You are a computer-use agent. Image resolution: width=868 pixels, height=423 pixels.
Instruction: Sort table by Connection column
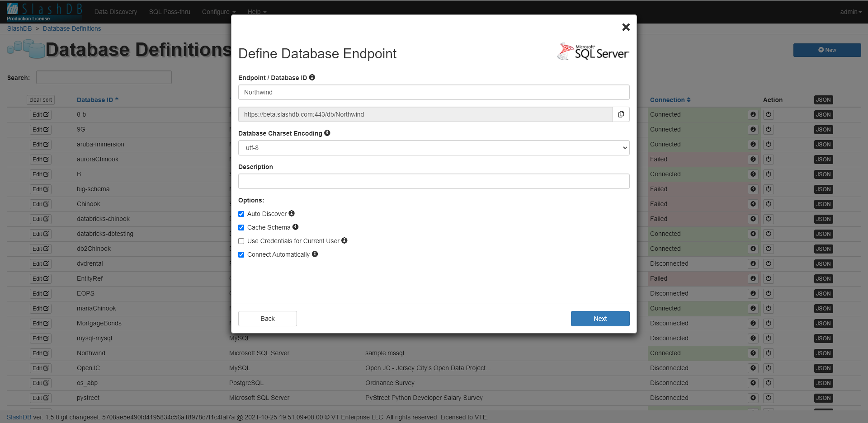670,100
